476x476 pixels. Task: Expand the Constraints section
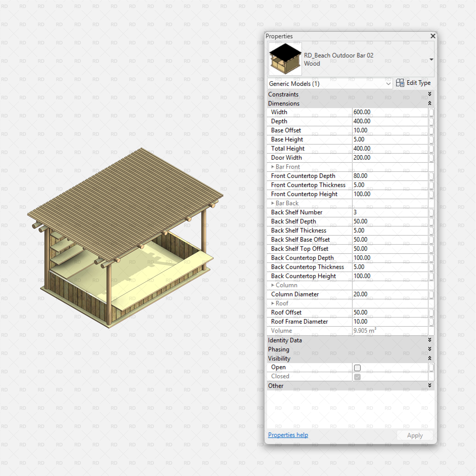430,94
